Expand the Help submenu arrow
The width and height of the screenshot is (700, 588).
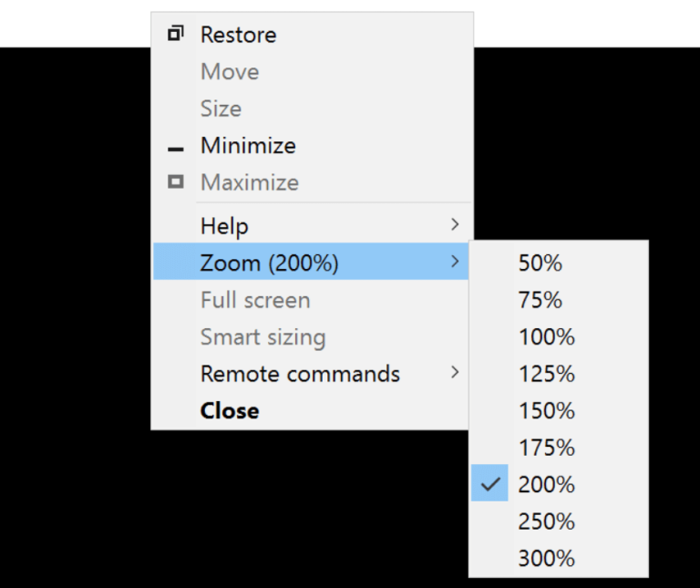[x=455, y=224]
